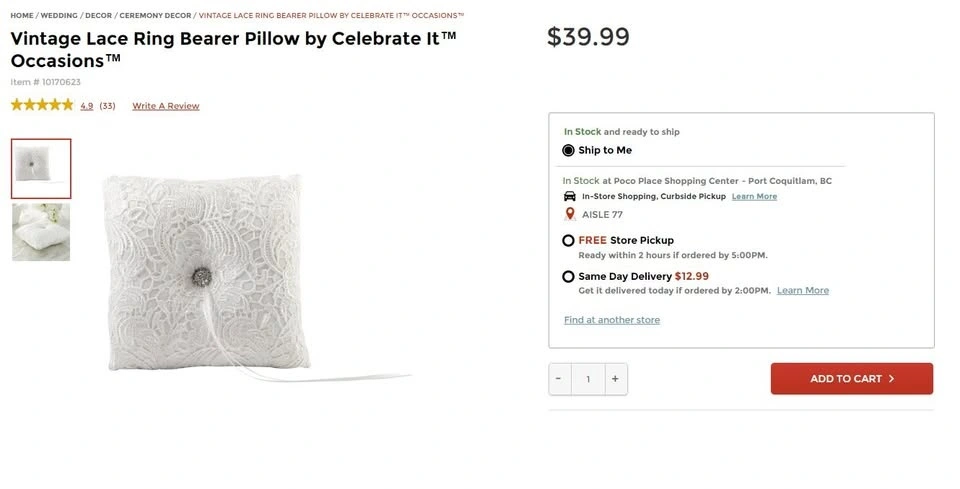Open Ceremony Decor breadcrumb

point(155,16)
